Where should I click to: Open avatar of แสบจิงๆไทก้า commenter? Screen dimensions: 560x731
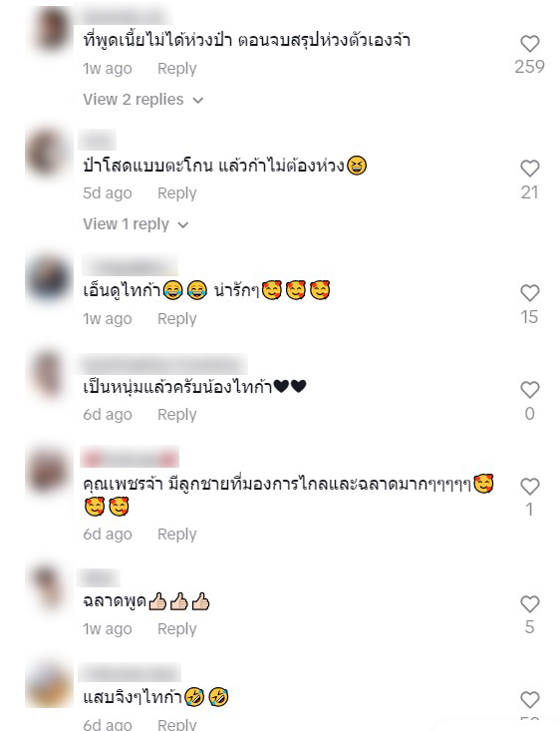tap(49, 685)
